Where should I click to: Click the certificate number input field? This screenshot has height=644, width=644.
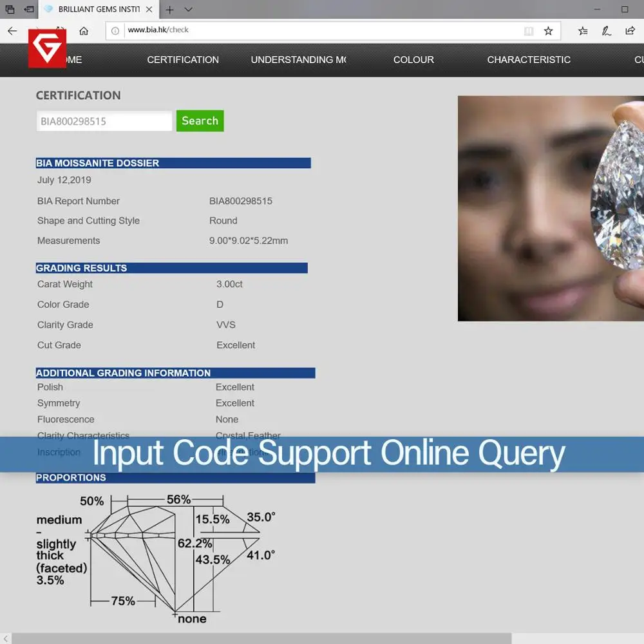tap(104, 121)
